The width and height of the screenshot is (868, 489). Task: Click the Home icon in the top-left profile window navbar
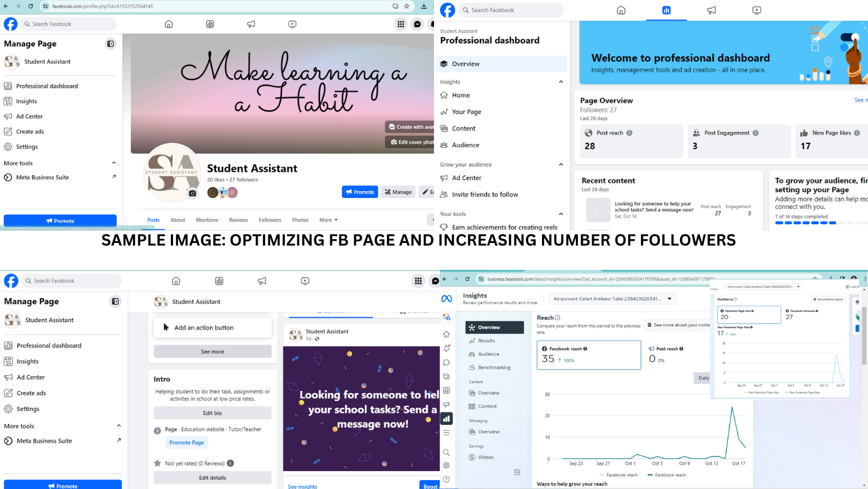point(169,24)
